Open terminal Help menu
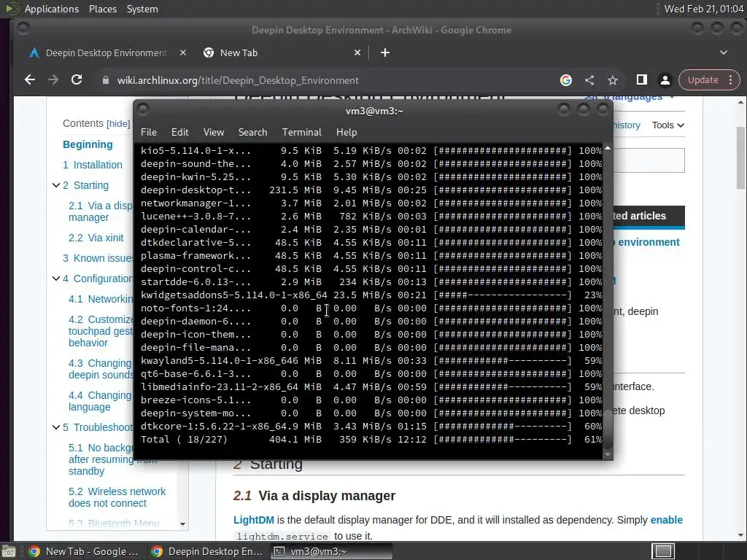This screenshot has width=747, height=560. (347, 133)
